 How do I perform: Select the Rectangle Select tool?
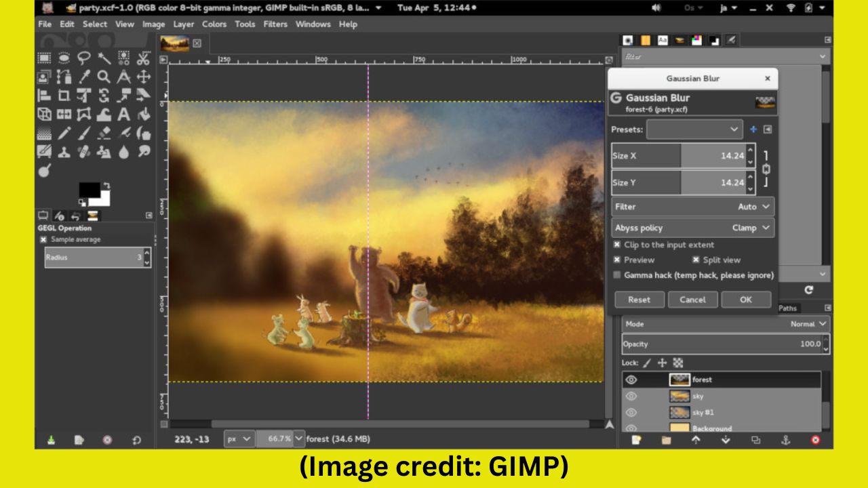click(44, 58)
